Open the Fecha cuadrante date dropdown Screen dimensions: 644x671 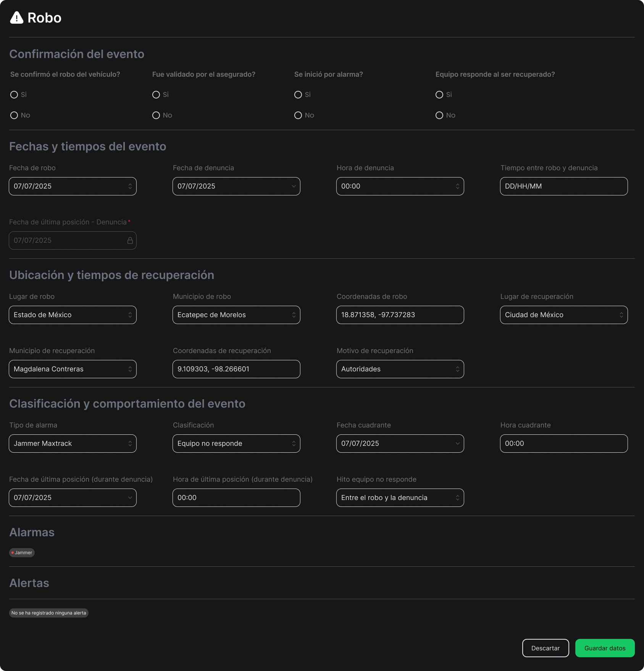[400, 444]
